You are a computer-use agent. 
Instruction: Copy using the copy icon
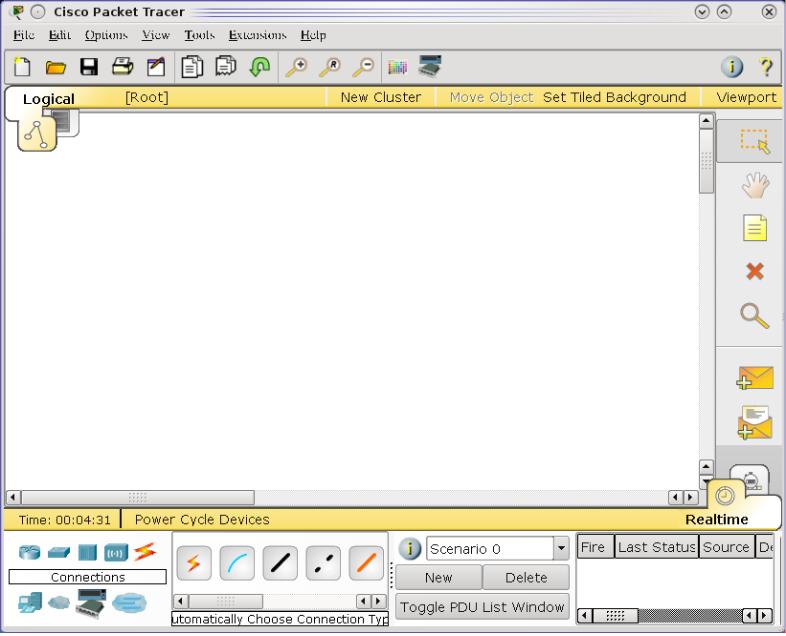tap(192, 67)
